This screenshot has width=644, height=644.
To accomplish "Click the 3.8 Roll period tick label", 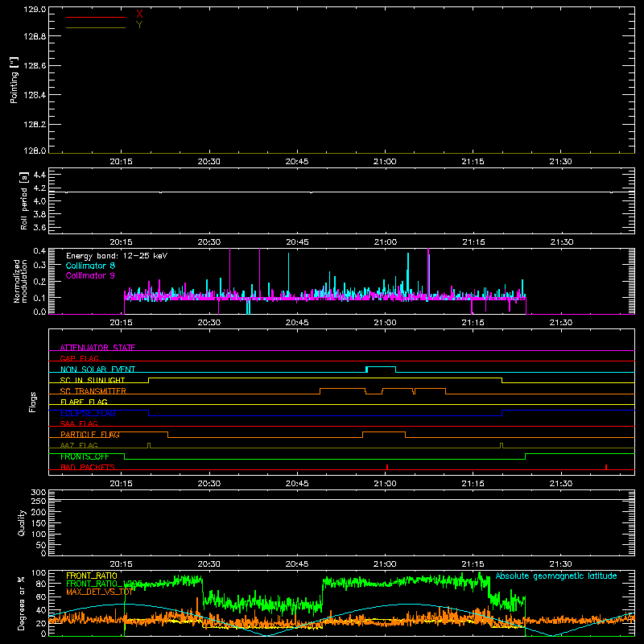I will pyautogui.click(x=39, y=214).
